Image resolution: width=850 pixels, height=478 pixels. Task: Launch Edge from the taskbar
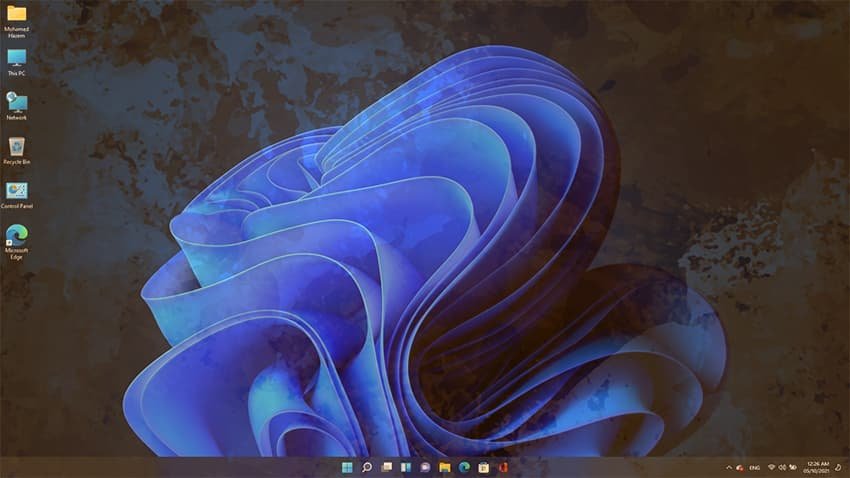(465, 467)
